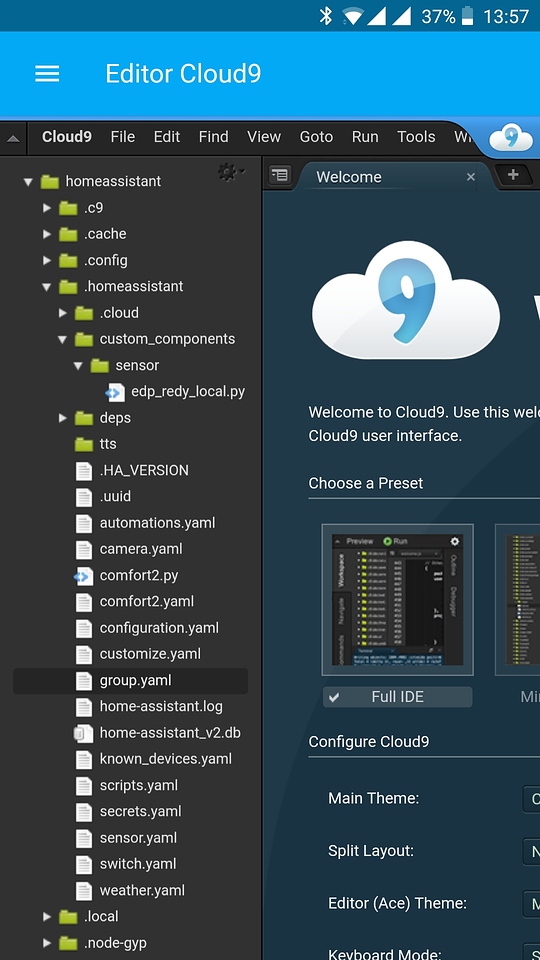
Task: Open comfort2.yaml in the file tree
Action: coord(147,602)
